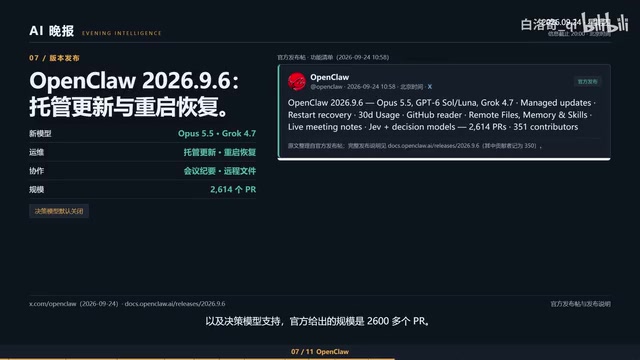640x360 pixels.
Task: Click the orange progress bar at the bottom
Action: (x=198, y=359)
